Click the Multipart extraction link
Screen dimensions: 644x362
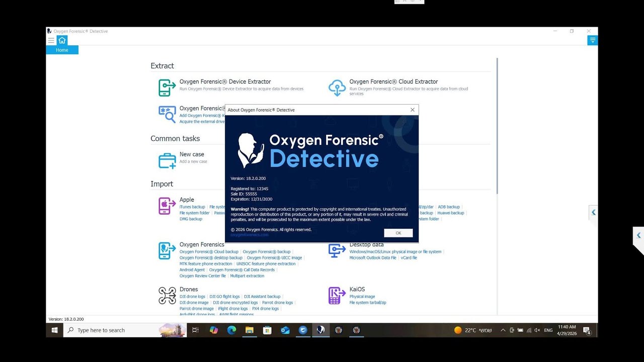pyautogui.click(x=247, y=276)
